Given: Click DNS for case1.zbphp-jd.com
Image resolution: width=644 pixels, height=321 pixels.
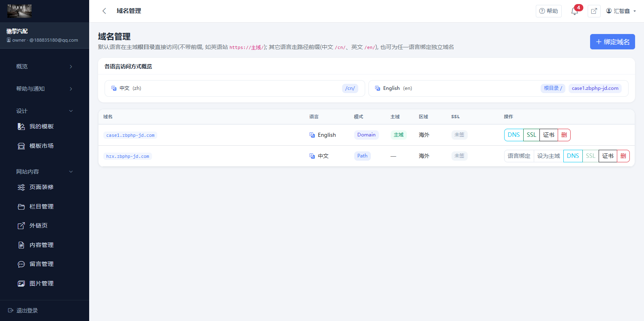Looking at the screenshot, I should click(514, 135).
